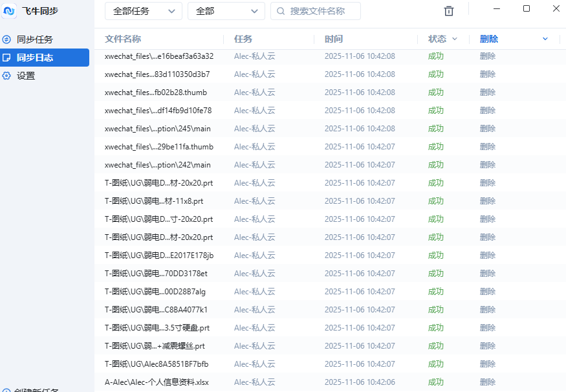Screen dimensions: 566x392
Task: Click file name xwechat_files...83d110350d3b7
Action: tap(157, 74)
